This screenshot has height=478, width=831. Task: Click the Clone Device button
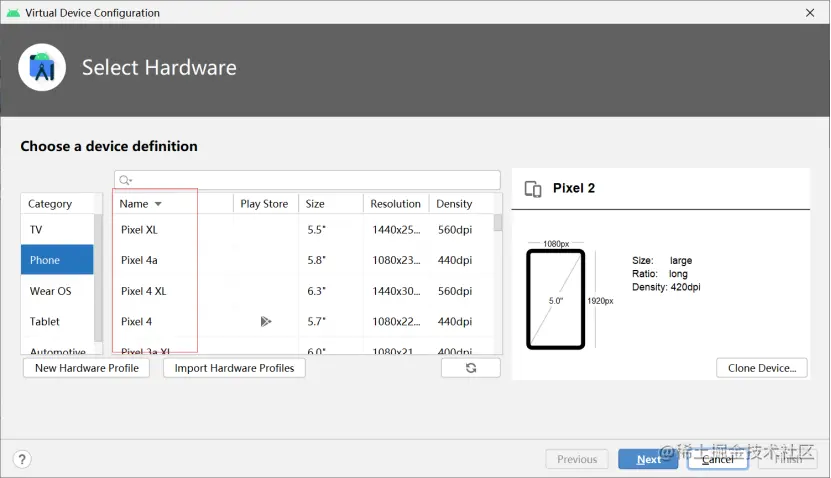[762, 368]
